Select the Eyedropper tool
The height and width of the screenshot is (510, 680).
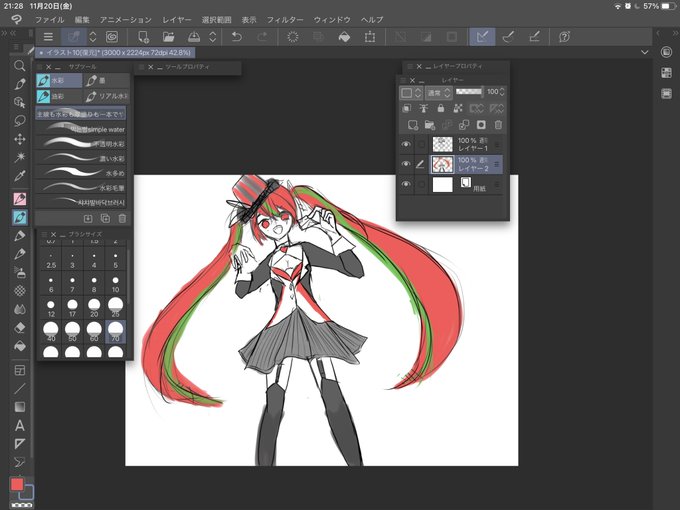(x=20, y=176)
